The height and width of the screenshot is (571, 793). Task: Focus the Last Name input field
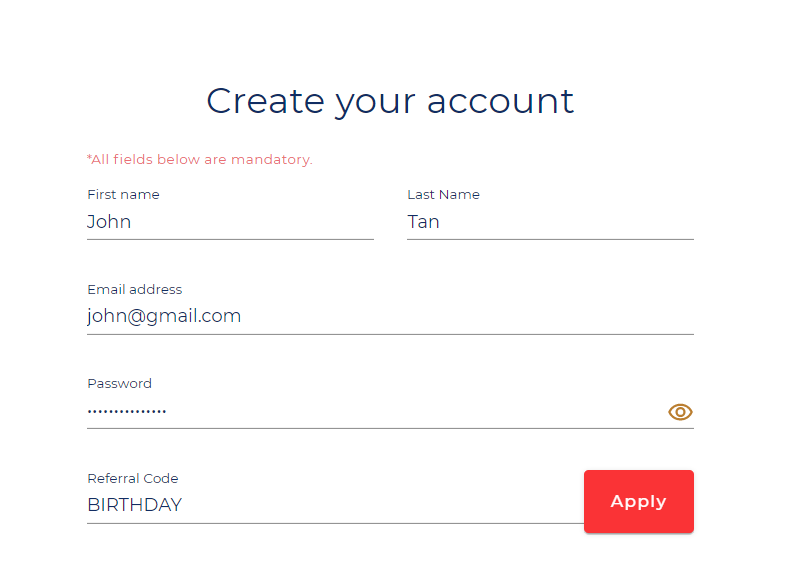pos(550,222)
